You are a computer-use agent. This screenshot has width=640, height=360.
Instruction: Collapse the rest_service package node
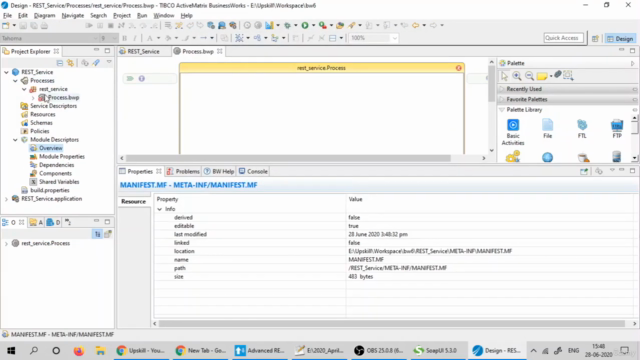click(24, 89)
